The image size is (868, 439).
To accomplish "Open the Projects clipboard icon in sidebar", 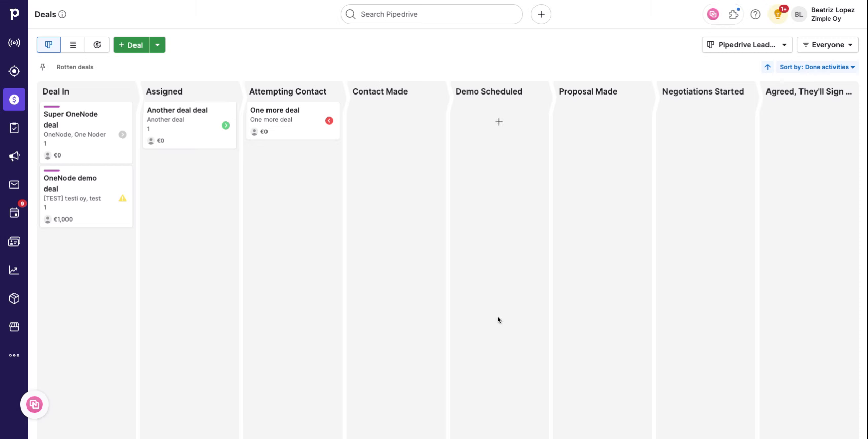I will [x=14, y=128].
